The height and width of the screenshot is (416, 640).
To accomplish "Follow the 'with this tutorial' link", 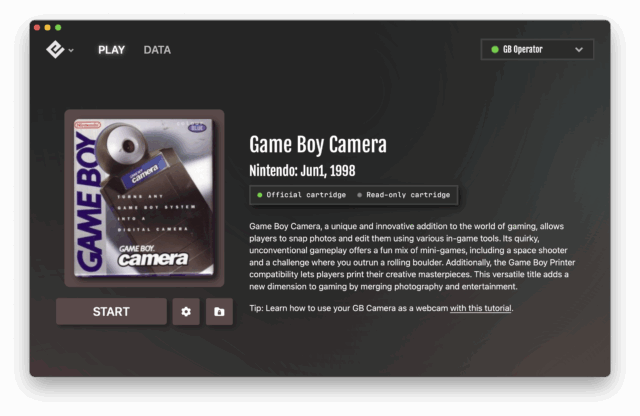I will pos(480,308).
